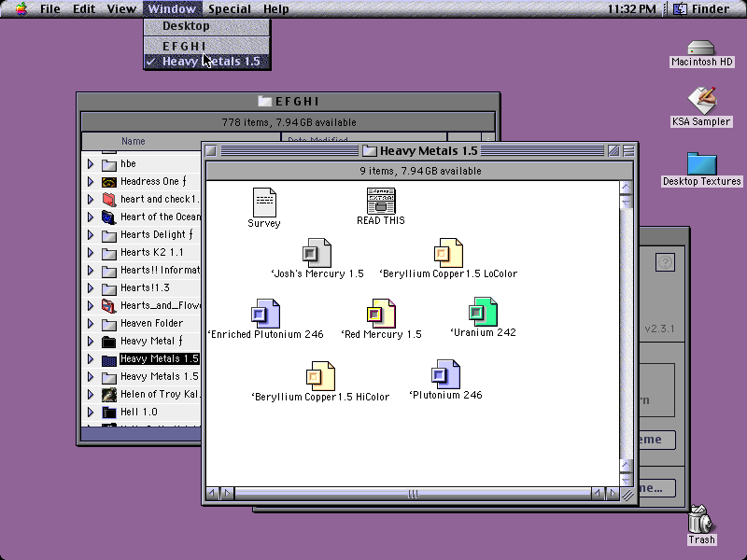Select 'Beryllium Copper 1.5 HiColor theme file
The image size is (747, 560).
pyautogui.click(x=320, y=376)
